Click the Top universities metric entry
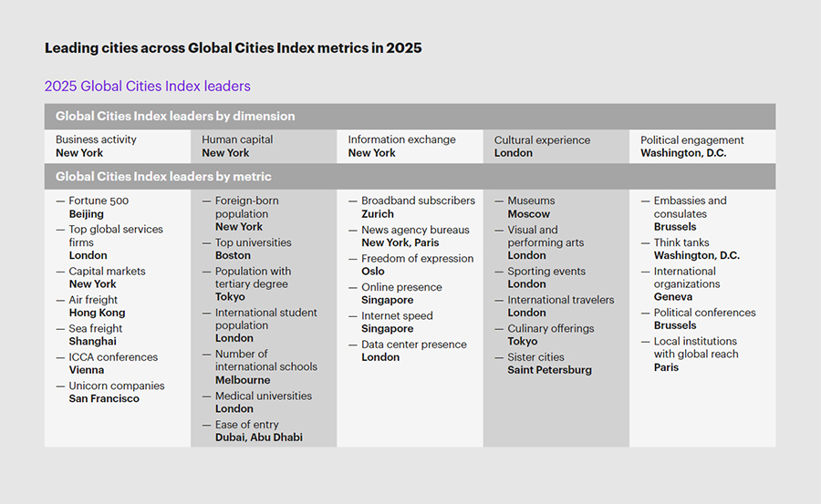821x504 pixels. coord(253,243)
